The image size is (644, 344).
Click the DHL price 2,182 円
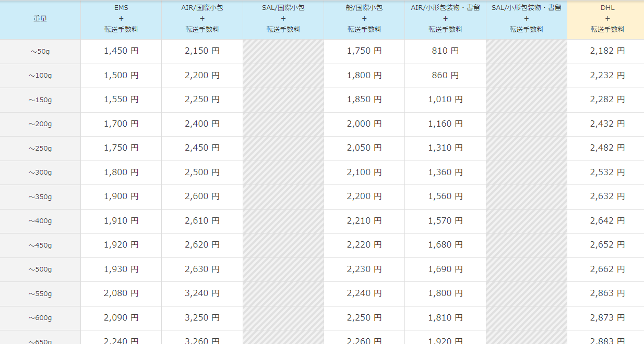pyautogui.click(x=607, y=51)
